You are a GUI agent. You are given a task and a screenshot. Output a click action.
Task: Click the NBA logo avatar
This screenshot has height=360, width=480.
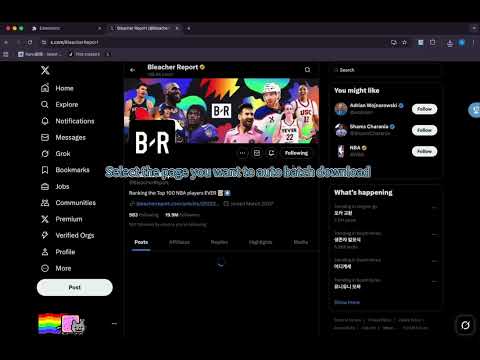[x=341, y=151]
